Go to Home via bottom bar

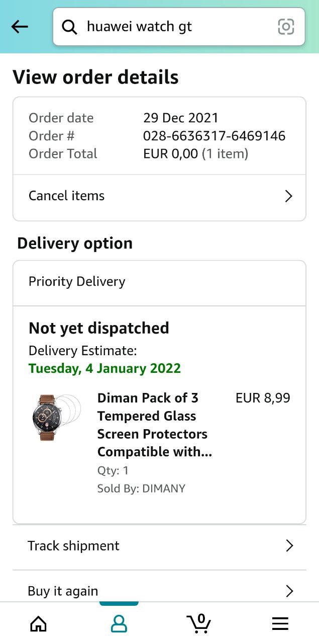pos(38,624)
